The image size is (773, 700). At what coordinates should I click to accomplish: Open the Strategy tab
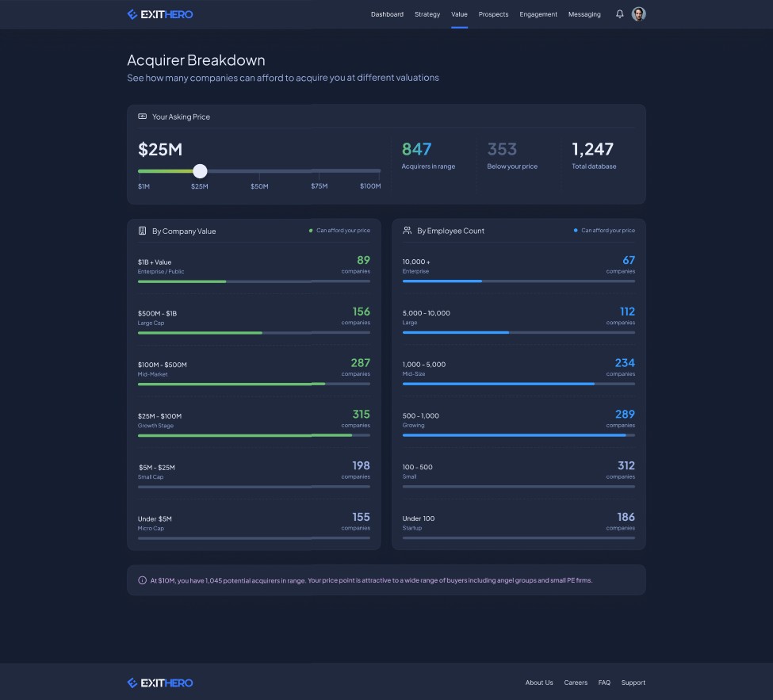pyautogui.click(x=427, y=14)
